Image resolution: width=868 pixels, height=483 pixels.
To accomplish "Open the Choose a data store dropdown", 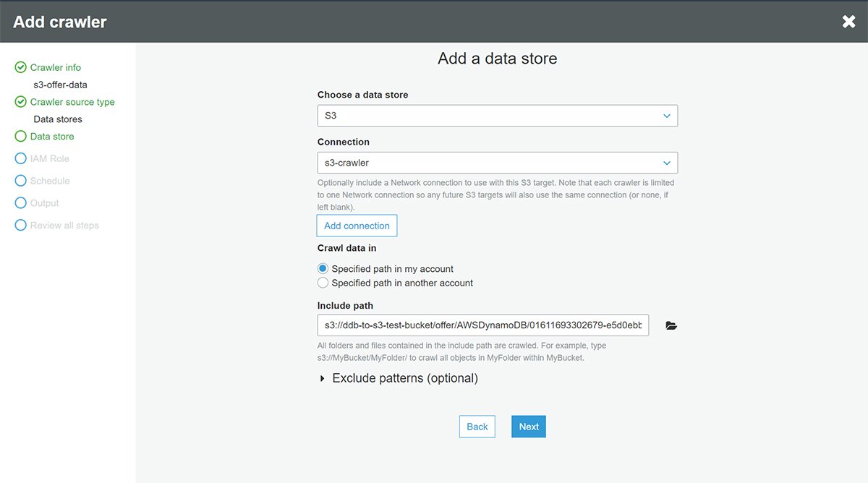I will click(x=497, y=116).
